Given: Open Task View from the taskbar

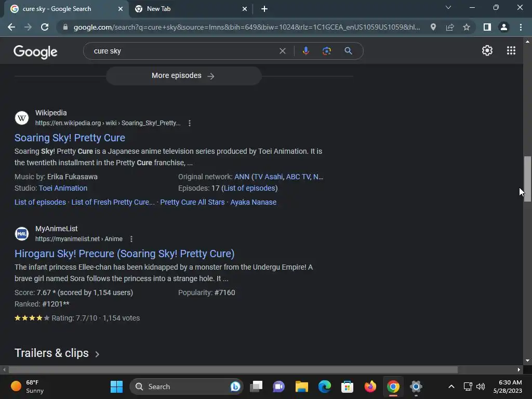Looking at the screenshot, I should tap(256, 387).
